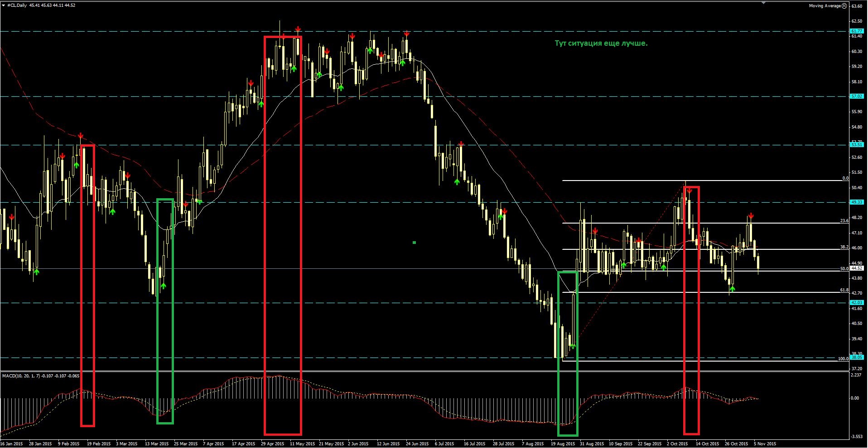Select the Fibonacci 50.0 level label
Screen dimensions: 868x448
tap(844, 269)
